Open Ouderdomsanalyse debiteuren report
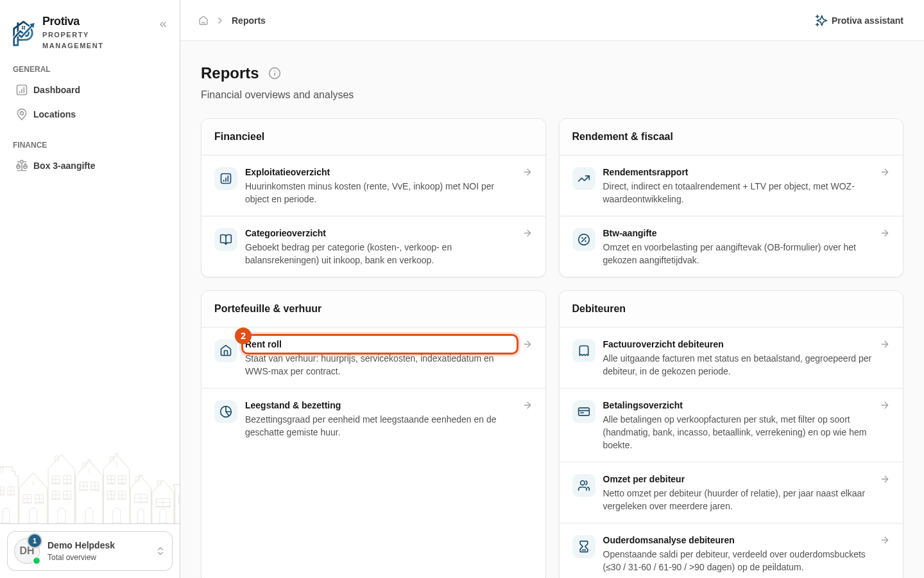This screenshot has width=924, height=578. pos(731,550)
